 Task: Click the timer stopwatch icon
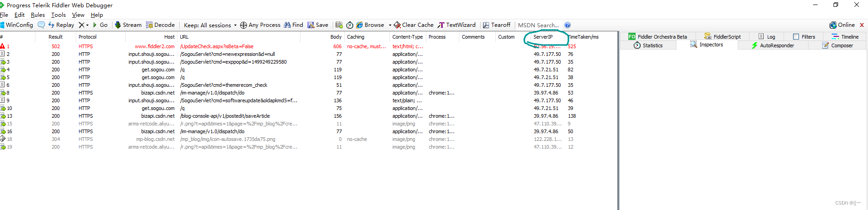[350, 25]
